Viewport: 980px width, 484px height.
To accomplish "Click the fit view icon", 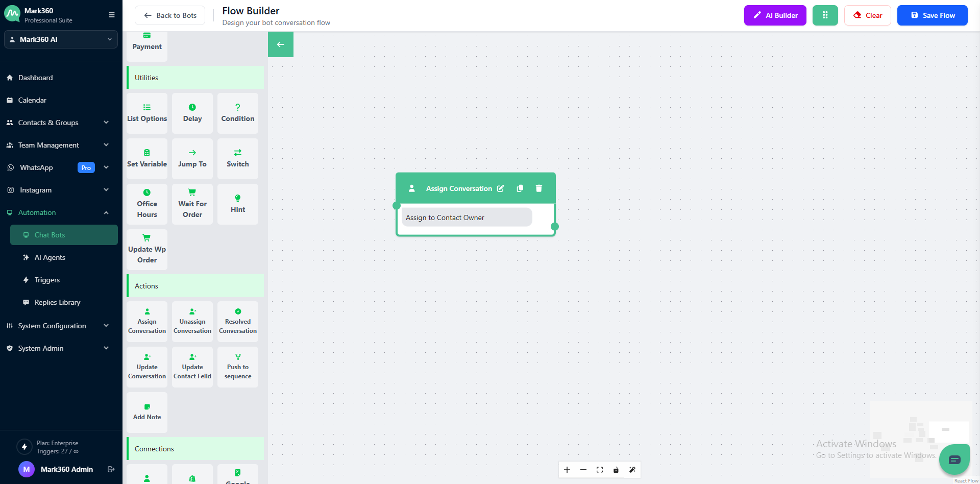I will 600,470.
